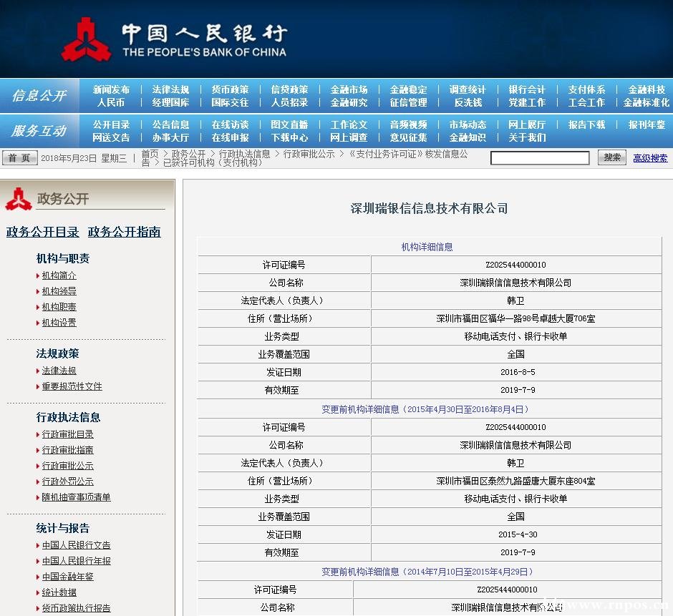The height and width of the screenshot is (616, 673).
Task: Click inside the search input box
Action: point(540,157)
